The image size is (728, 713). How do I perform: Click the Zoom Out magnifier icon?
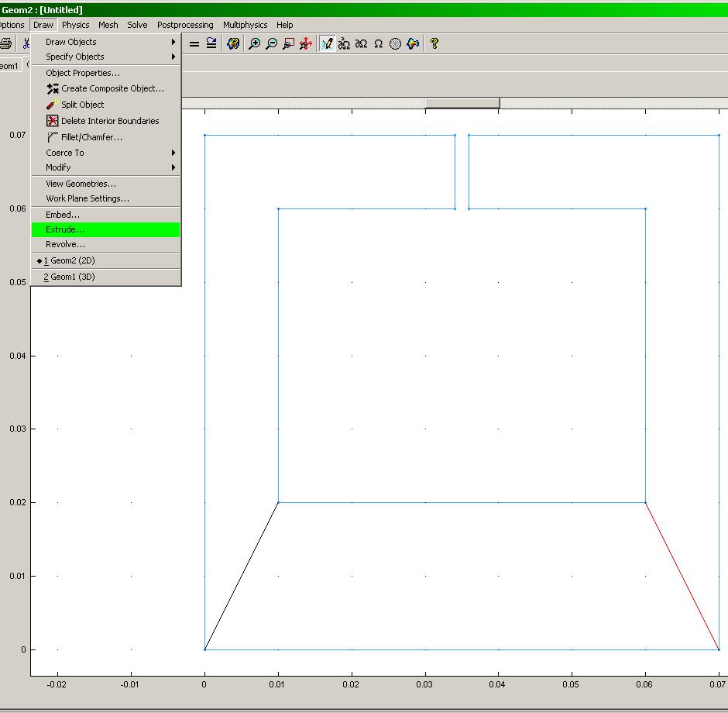(272, 43)
